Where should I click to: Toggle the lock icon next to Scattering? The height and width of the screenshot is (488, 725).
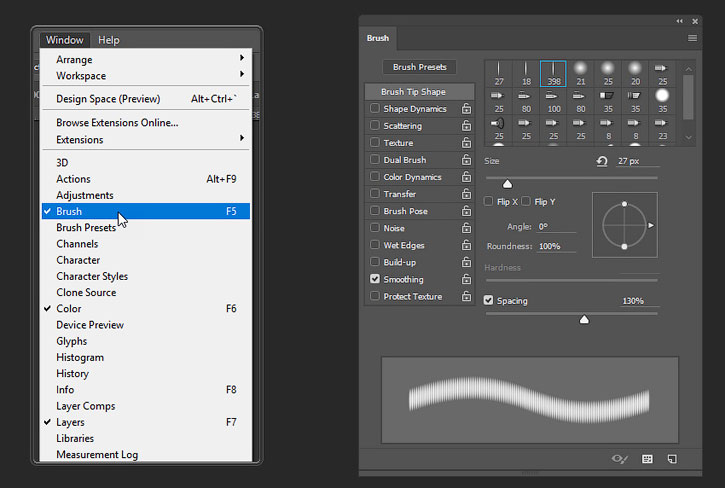[x=467, y=126]
